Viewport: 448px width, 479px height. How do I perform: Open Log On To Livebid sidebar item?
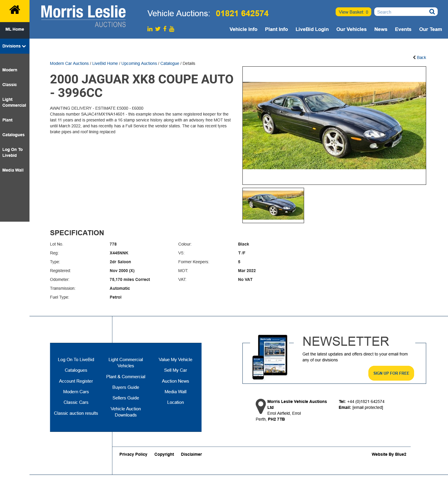[12, 152]
